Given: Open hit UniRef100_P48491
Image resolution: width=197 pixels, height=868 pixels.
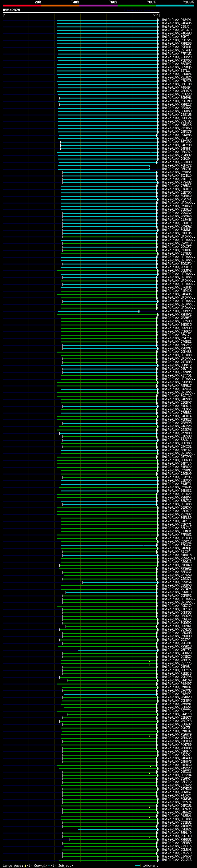Looking at the screenshot, I should pos(177,20).
